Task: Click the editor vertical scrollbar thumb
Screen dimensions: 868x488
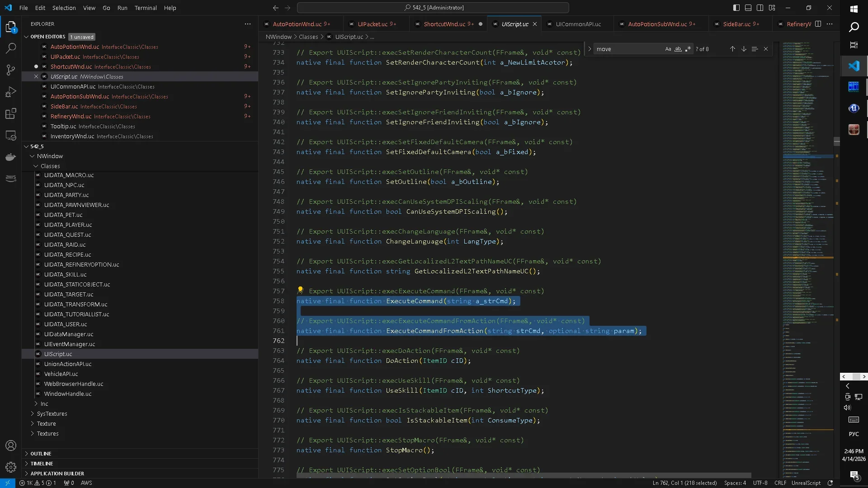Action: tap(837, 142)
